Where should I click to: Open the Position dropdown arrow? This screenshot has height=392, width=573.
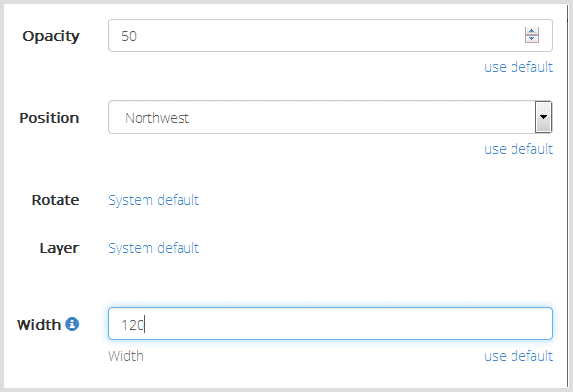pyautogui.click(x=543, y=117)
